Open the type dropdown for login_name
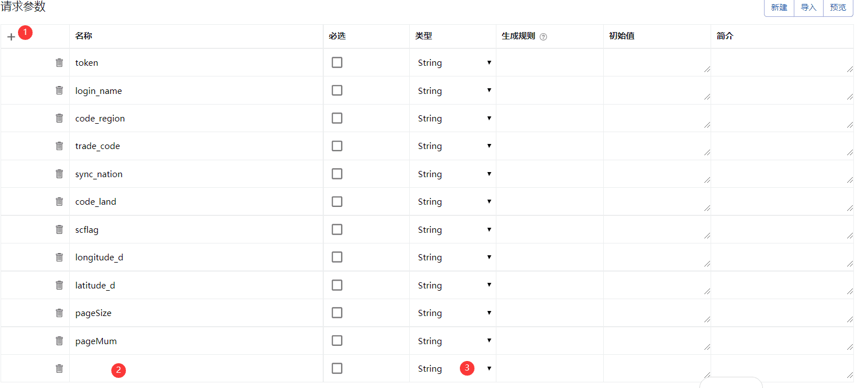Viewport: 868px width, 388px height. point(454,91)
